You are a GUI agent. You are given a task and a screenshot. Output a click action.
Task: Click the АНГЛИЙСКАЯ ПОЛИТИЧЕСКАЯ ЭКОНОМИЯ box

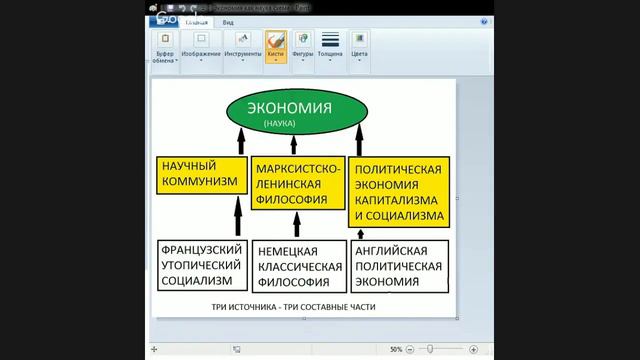[x=400, y=266]
